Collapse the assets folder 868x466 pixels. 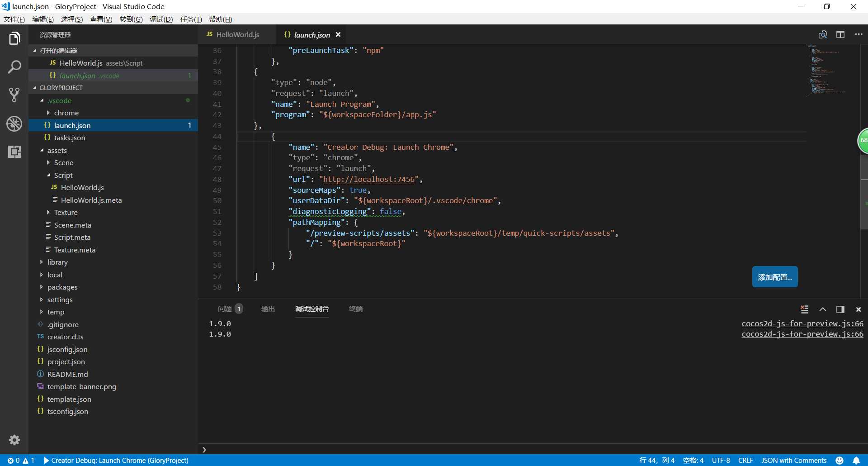point(113,150)
